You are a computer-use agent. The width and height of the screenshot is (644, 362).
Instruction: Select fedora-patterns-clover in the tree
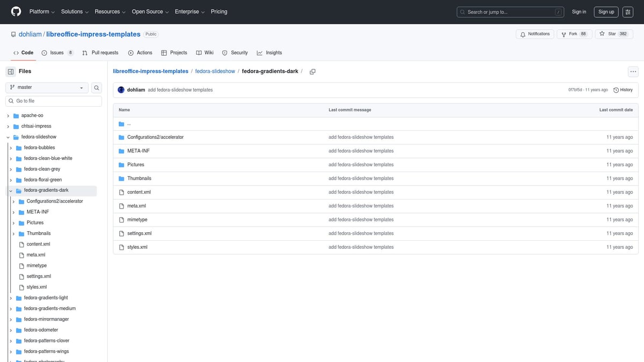pos(47,341)
